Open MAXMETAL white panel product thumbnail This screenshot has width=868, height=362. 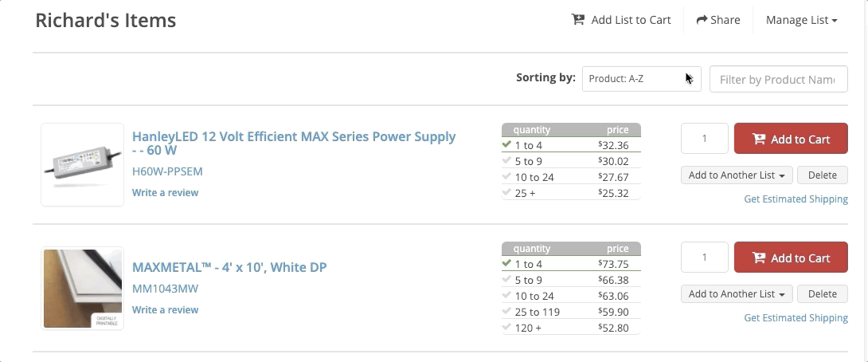pyautogui.click(x=83, y=288)
